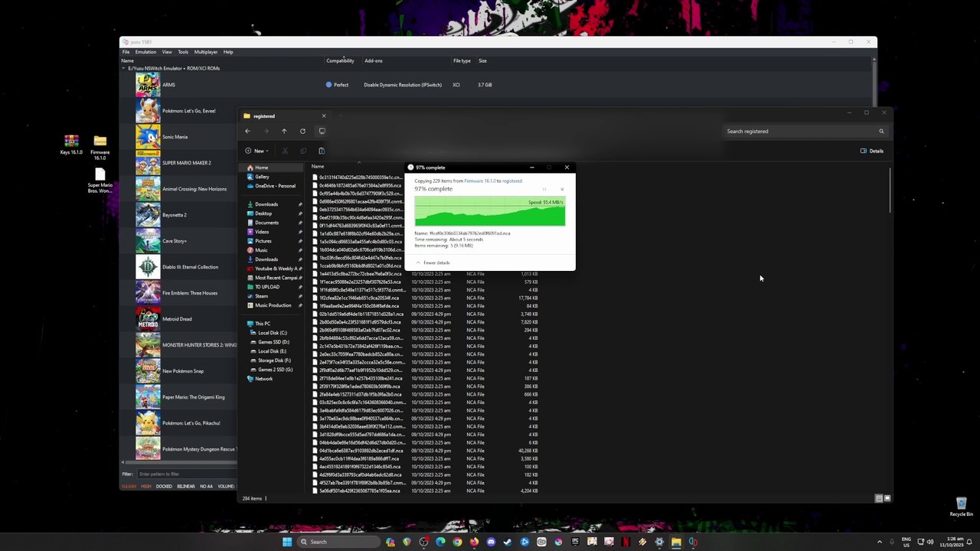The width and height of the screenshot is (980, 551).
Task: Switch Explorer to large thumbnails view
Action: pyautogui.click(x=887, y=498)
